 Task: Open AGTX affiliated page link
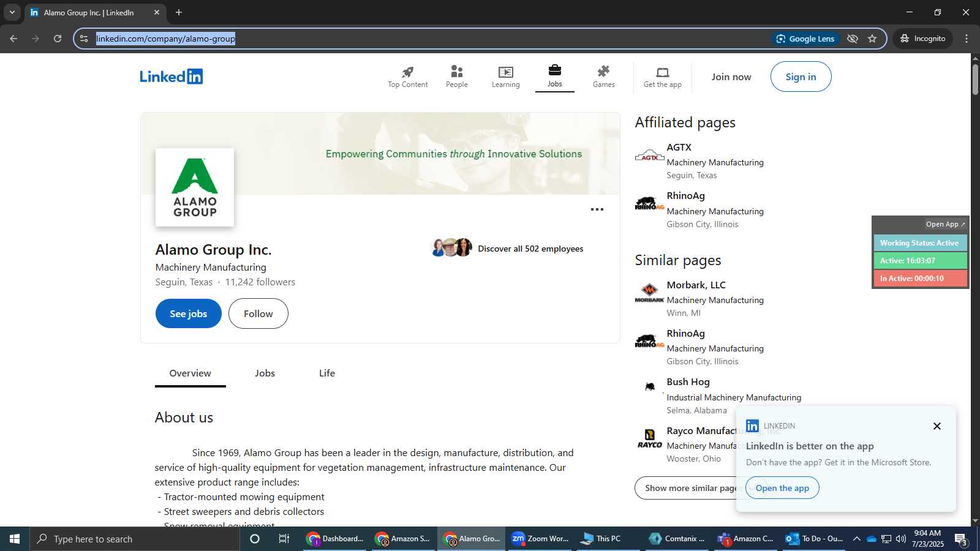679,148
